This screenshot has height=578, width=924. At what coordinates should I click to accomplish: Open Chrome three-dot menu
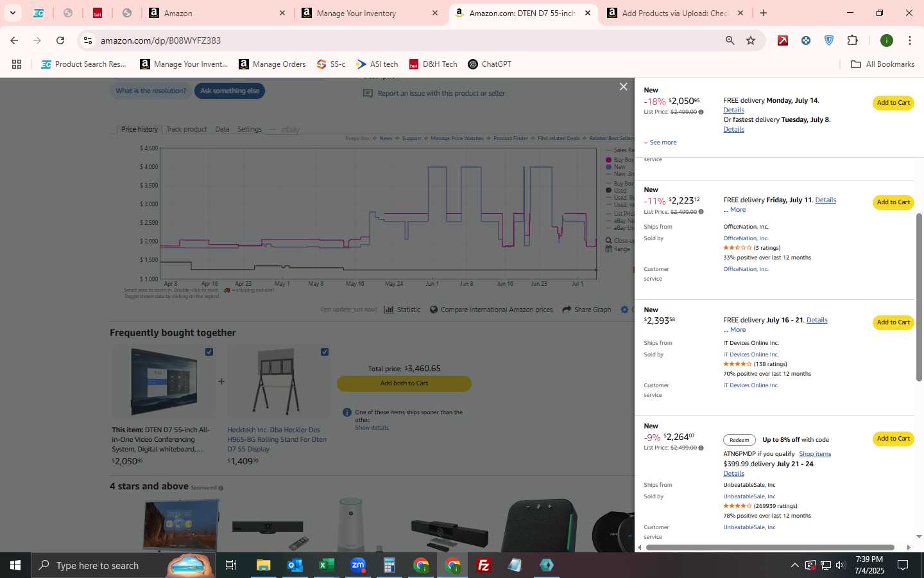(910, 40)
